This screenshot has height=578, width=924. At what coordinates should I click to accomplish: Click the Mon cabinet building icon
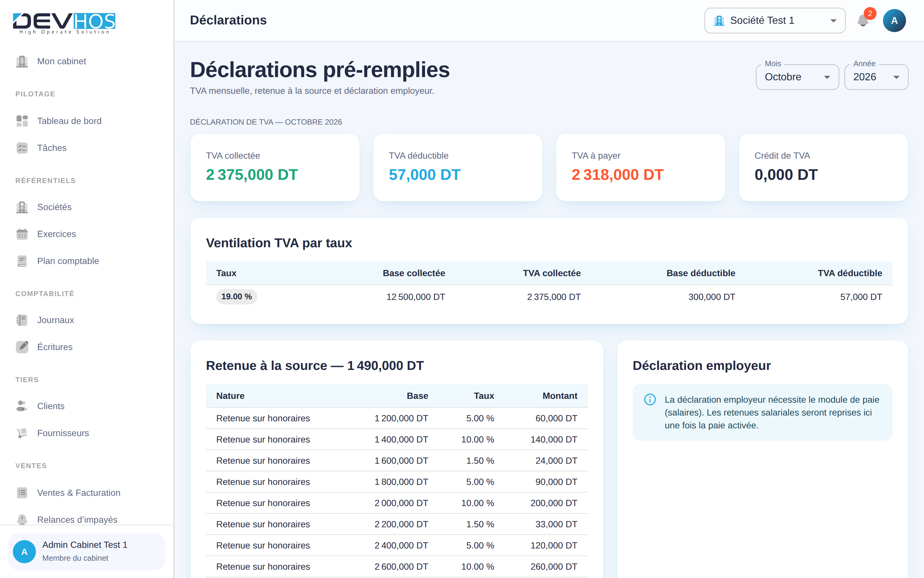click(22, 61)
